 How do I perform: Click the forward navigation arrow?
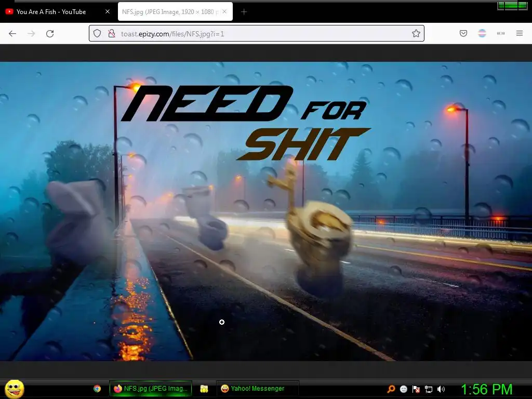pos(31,34)
